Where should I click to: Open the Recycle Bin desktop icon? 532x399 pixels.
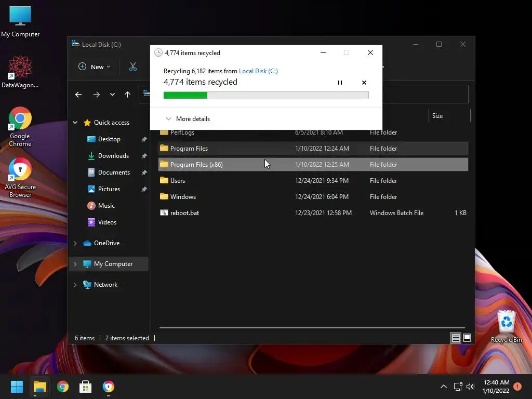click(x=506, y=326)
